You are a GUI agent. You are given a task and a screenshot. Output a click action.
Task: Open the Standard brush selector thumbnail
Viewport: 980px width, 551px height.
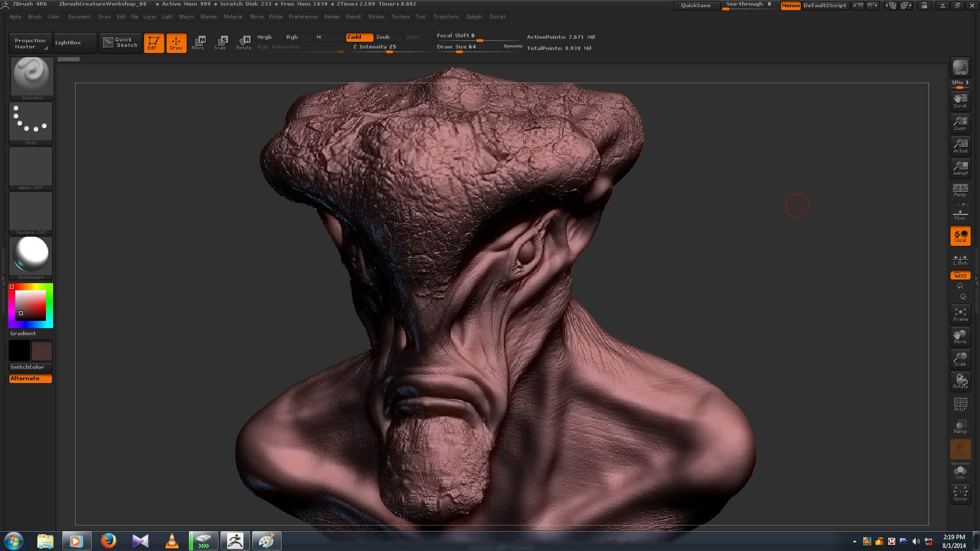point(32,78)
